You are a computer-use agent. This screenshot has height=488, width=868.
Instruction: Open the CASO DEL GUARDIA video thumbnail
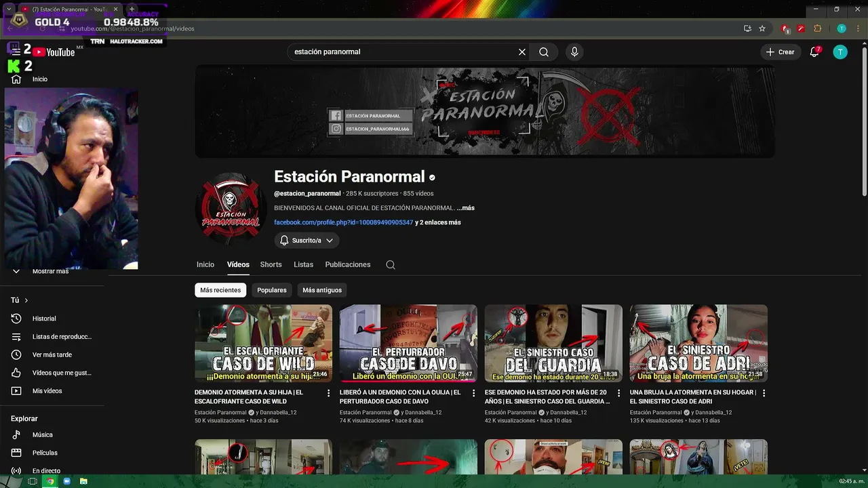pos(553,343)
